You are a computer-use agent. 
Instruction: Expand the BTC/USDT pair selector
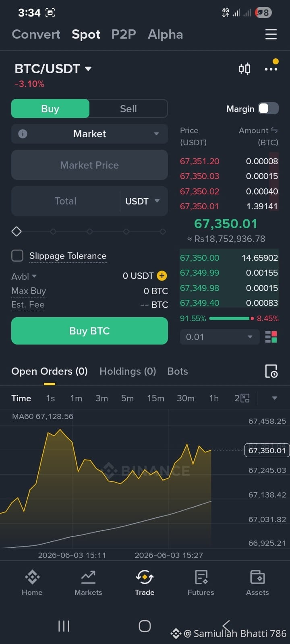click(x=53, y=69)
